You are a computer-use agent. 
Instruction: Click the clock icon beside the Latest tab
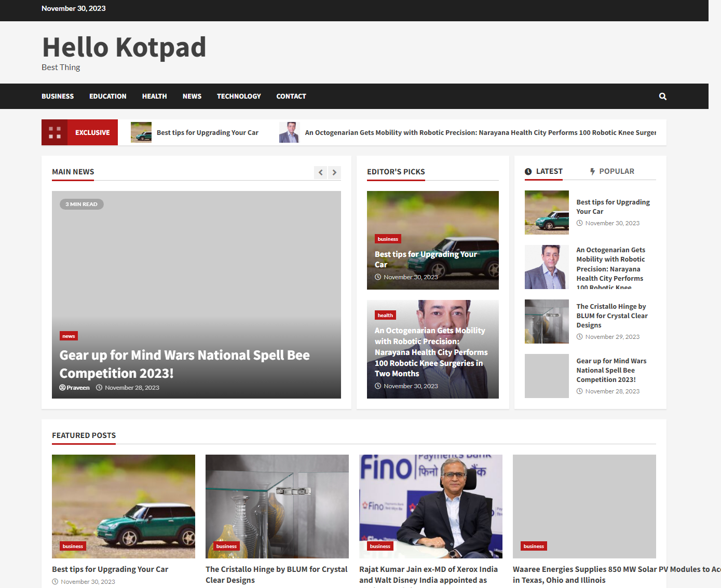[528, 172]
